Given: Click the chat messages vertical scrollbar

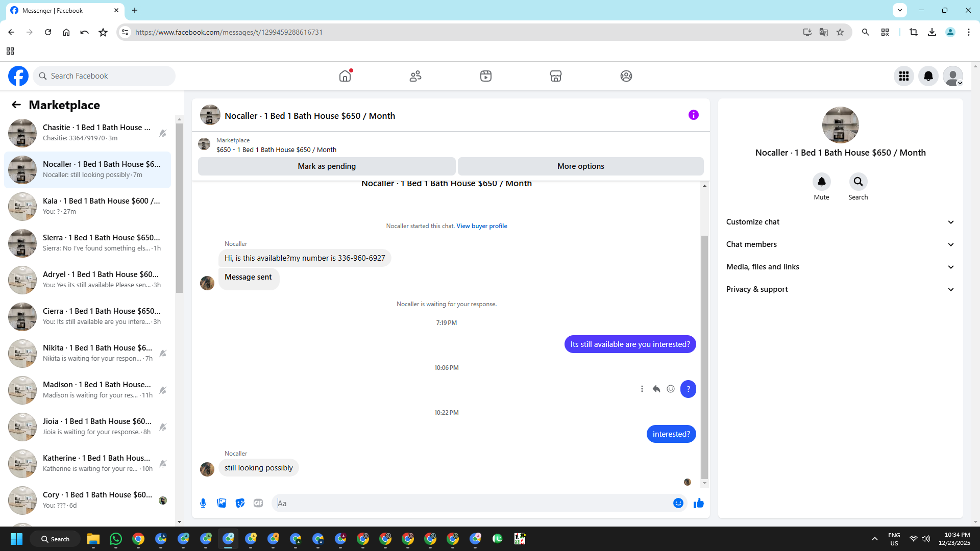Looking at the screenshot, I should (x=704, y=357).
